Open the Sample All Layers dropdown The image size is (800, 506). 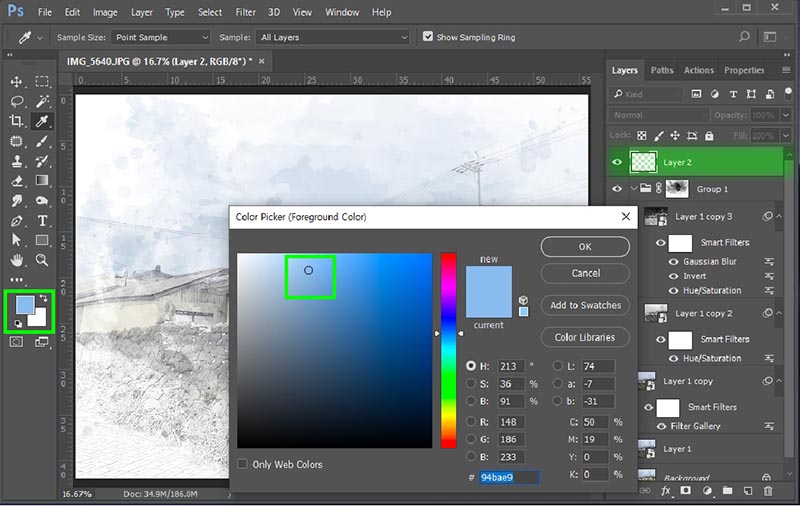(332, 37)
